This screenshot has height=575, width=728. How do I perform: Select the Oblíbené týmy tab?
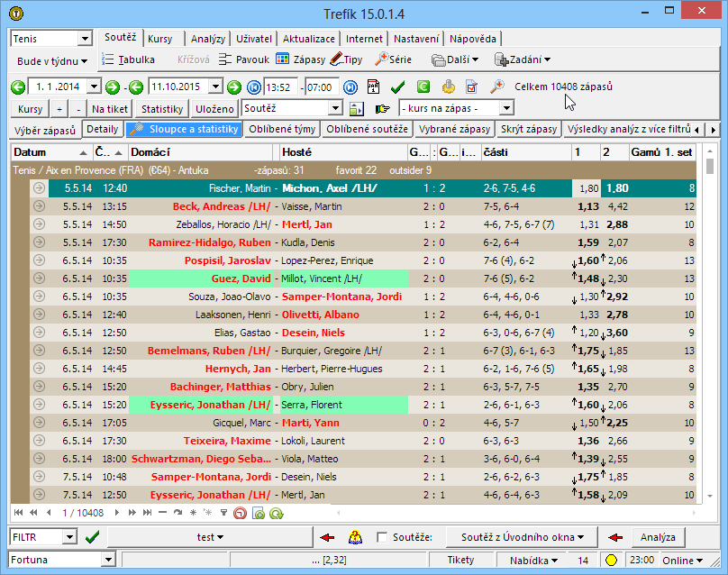click(282, 130)
